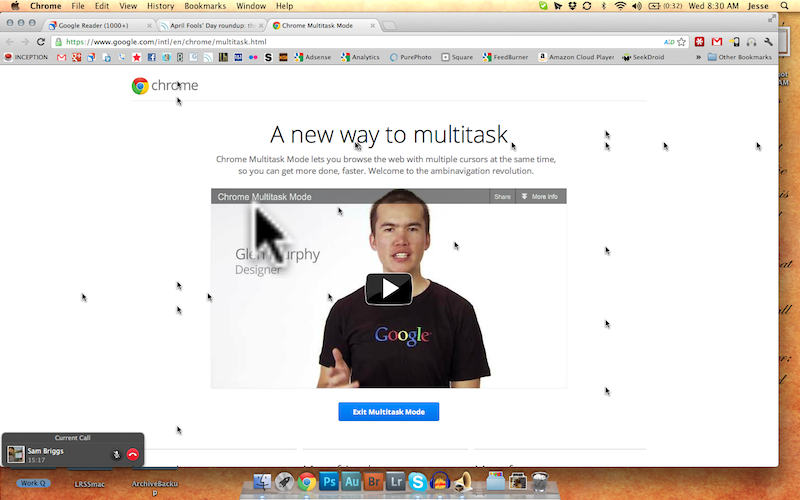Launch Lightroom from the dock
Viewport: 800px width, 500px height.
(395, 482)
